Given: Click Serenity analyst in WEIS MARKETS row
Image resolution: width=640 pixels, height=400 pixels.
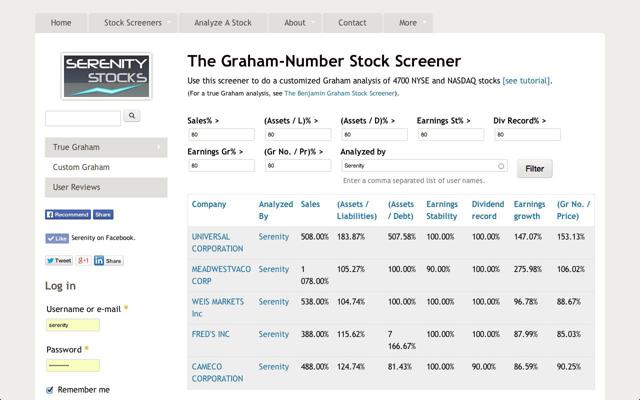Looking at the screenshot, I should point(273,302).
